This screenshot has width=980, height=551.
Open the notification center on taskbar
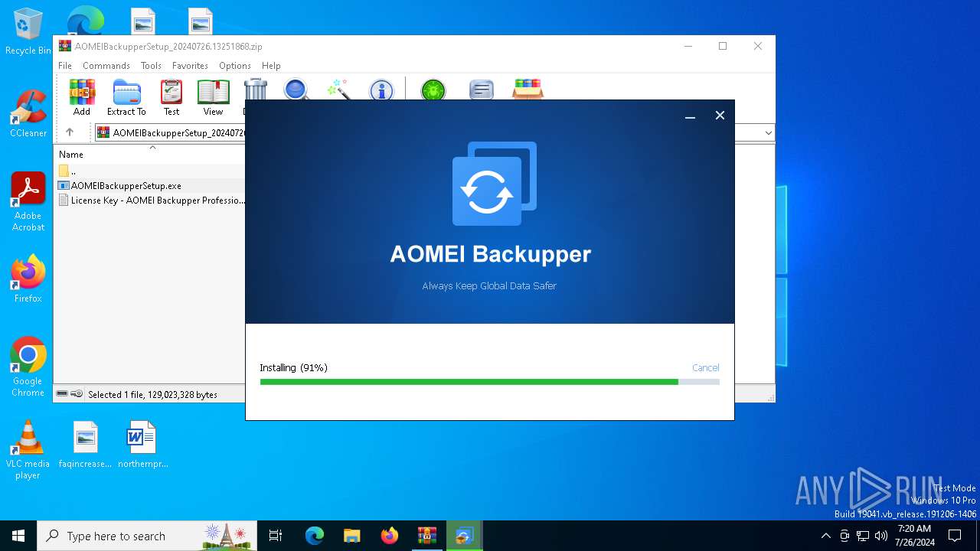tap(955, 536)
